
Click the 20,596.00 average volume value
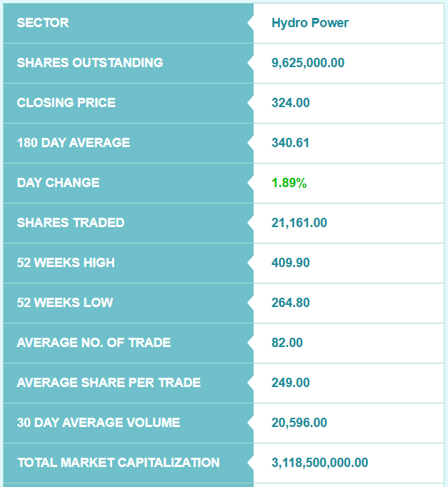tap(299, 423)
